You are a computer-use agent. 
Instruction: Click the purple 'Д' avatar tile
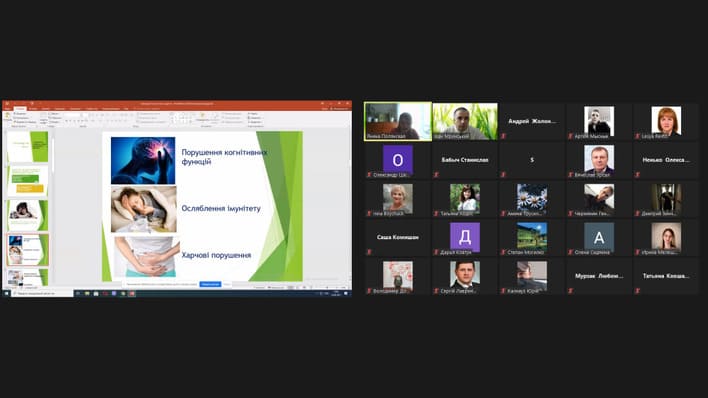click(465, 237)
